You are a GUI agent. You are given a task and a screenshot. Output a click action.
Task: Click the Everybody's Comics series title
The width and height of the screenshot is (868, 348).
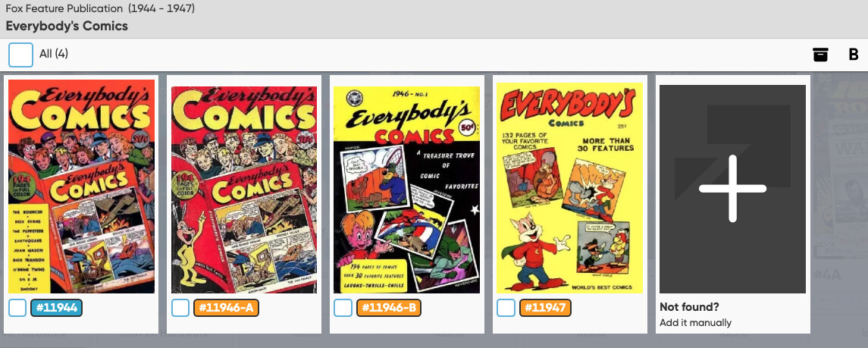67,26
